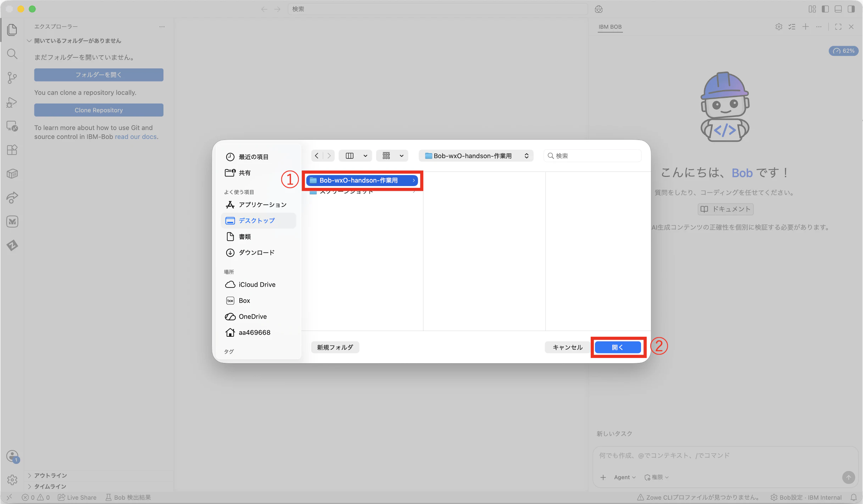Select 共有 in the dialog sidebar
This screenshot has height=504, width=863.
point(259,173)
